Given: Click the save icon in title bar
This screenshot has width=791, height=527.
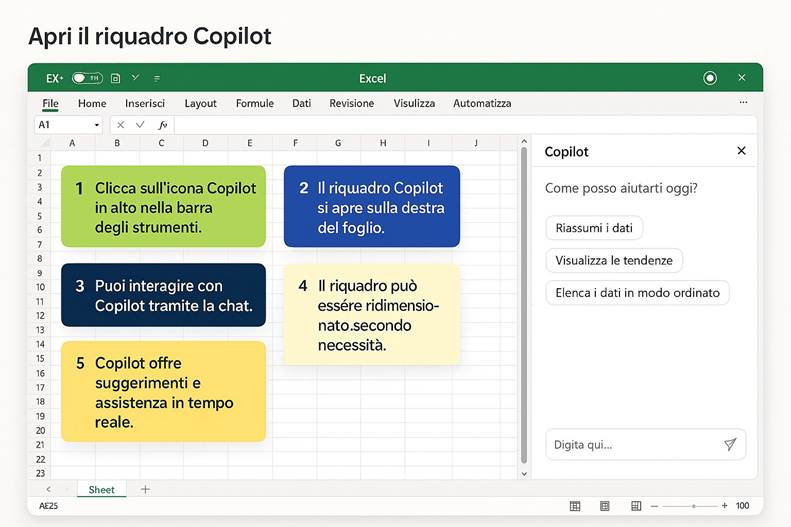Looking at the screenshot, I should pos(116,78).
